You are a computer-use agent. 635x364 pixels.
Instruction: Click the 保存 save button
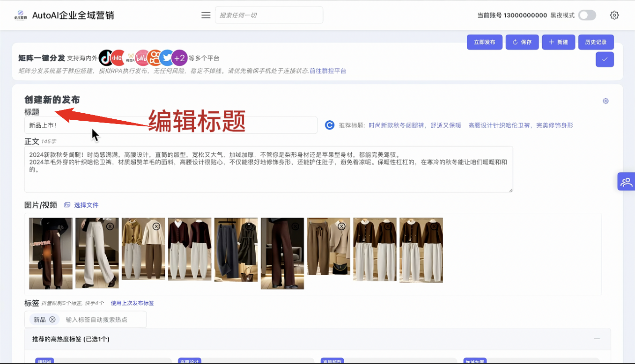point(522,42)
